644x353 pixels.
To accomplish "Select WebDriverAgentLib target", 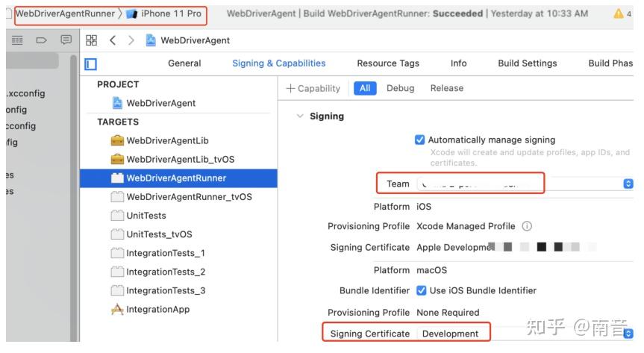I will tap(167, 140).
